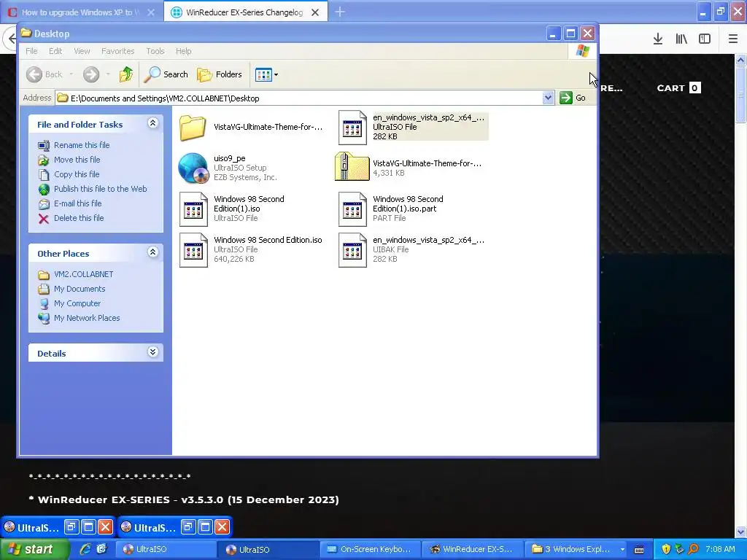This screenshot has width=747, height=560.
Task: Open the Forward history dropdown arrow
Action: click(x=108, y=74)
